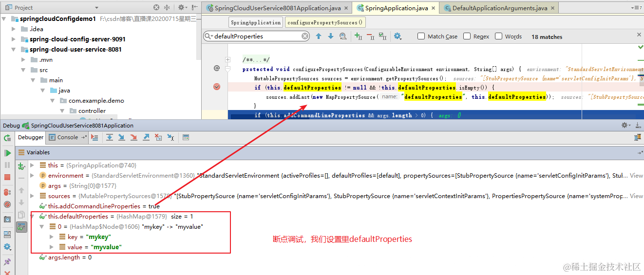Open Project panel settings gear
The width and height of the screenshot is (644, 275).
pyautogui.click(x=182, y=7)
